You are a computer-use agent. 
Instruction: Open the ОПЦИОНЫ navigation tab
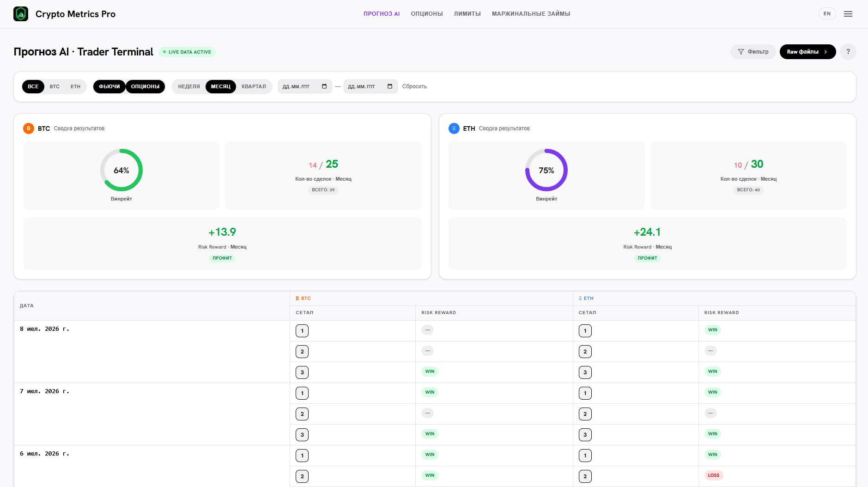pos(427,14)
